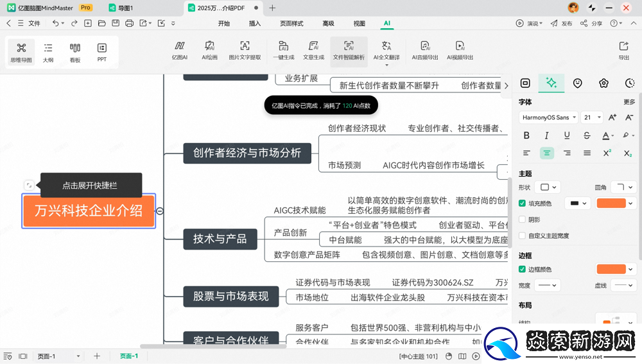Image resolution: width=642 pixels, height=364 pixels.
Task: Select the 技术与产品 topic node
Action: click(x=220, y=239)
